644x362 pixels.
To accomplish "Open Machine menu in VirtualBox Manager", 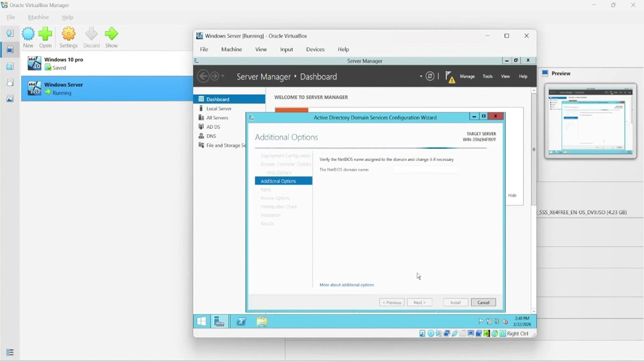I will [38, 17].
